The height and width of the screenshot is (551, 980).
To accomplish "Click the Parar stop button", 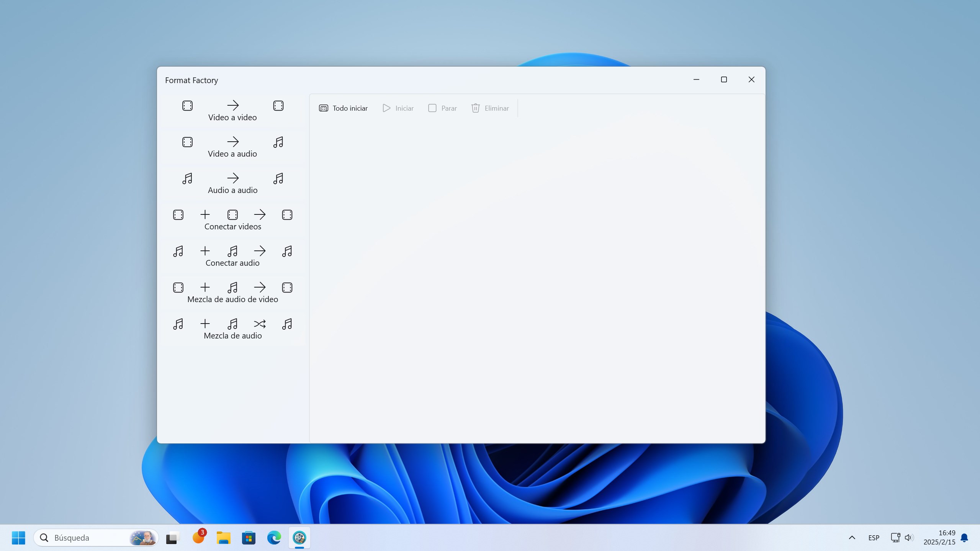I will (x=442, y=108).
